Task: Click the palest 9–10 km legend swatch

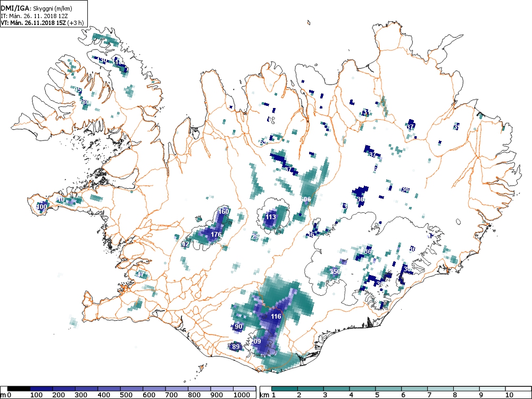Action: tap(492, 388)
